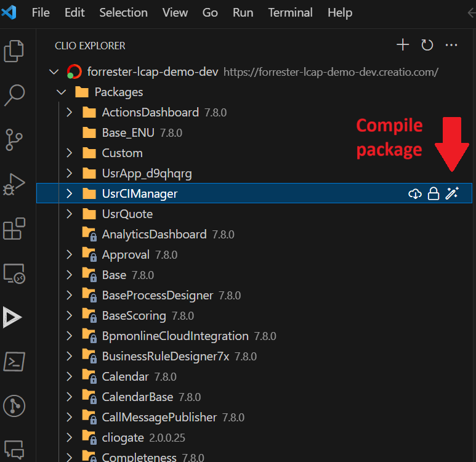The width and height of the screenshot is (476, 462).
Task: Click locked folder icon of cliogate
Action: click(x=89, y=437)
